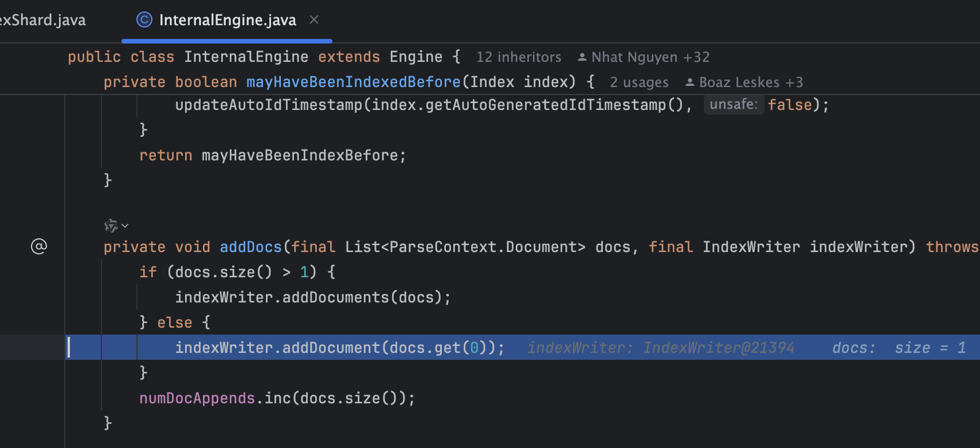
Task: Click the author icon before Boaz Leskes
Action: click(690, 82)
